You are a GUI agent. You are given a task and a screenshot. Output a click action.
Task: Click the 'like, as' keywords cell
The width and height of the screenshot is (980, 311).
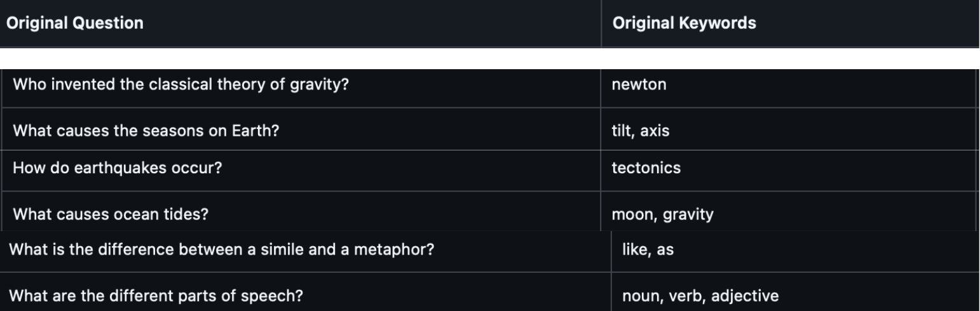(648, 249)
